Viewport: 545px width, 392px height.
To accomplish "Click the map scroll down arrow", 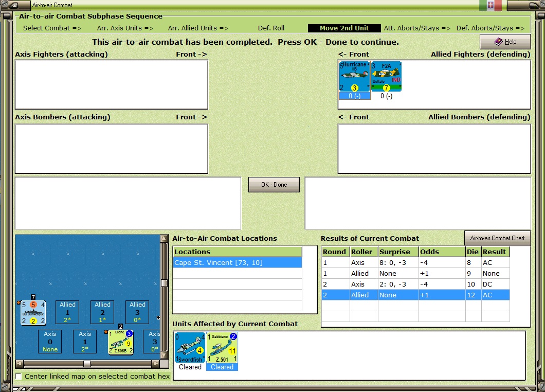I will pyautogui.click(x=164, y=355).
